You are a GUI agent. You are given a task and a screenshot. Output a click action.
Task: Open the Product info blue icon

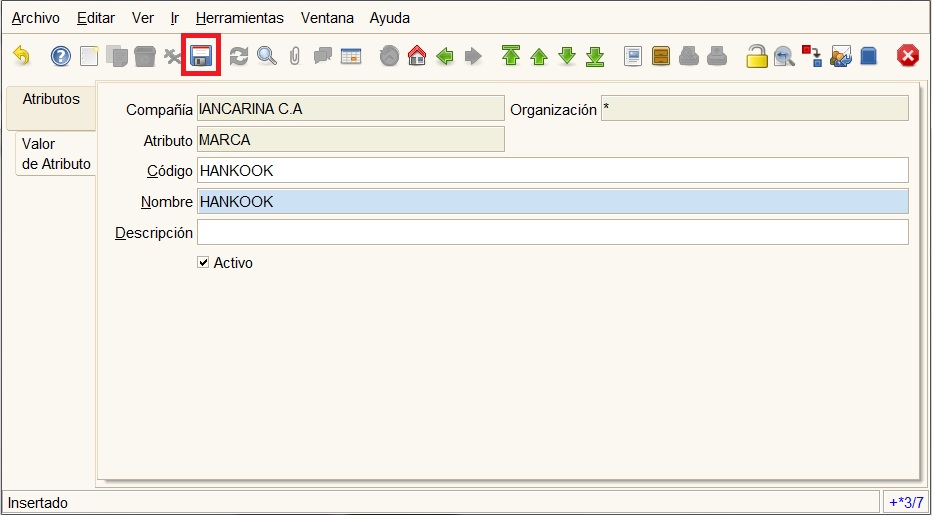(x=868, y=56)
